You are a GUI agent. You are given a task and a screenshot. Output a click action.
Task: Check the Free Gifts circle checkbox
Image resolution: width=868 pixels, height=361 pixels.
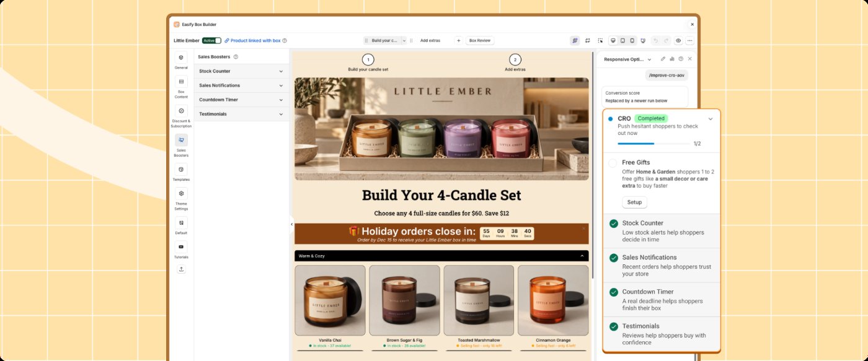613,163
